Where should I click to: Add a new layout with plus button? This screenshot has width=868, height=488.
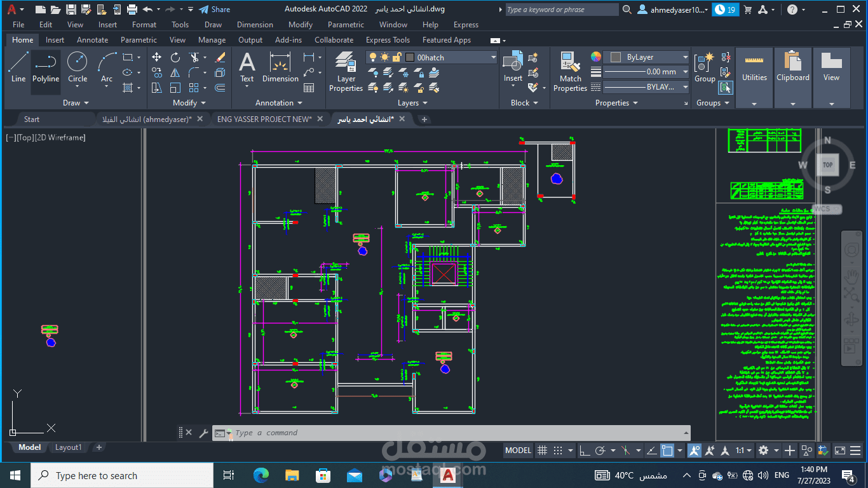(99, 447)
